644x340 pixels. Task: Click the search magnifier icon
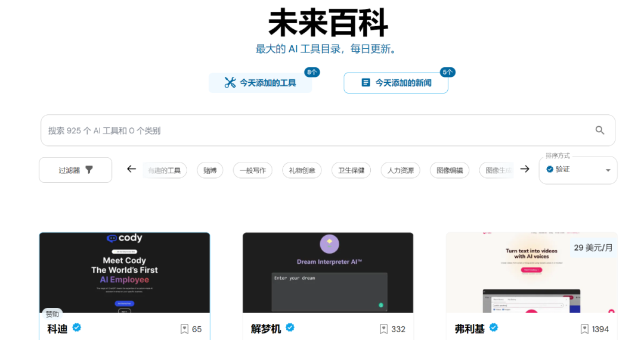pyautogui.click(x=600, y=130)
